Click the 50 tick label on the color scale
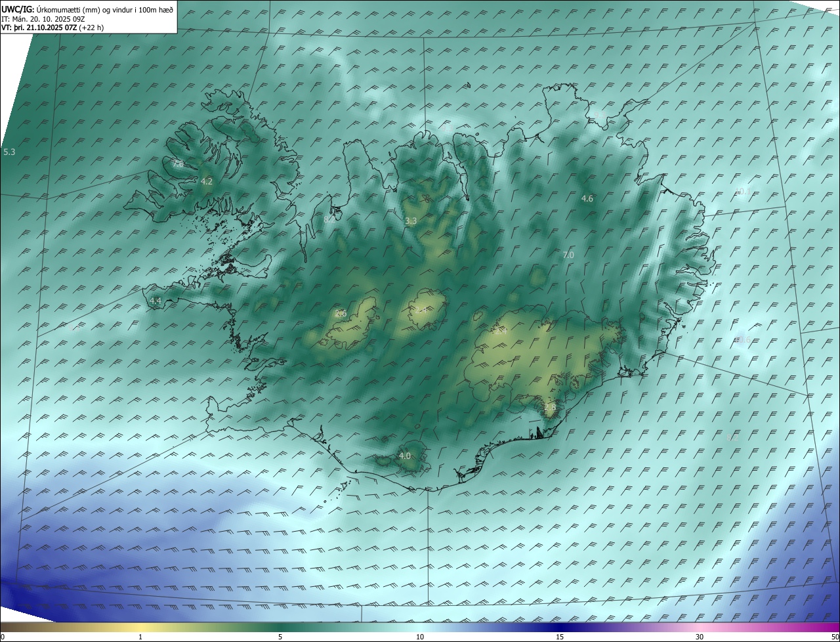Screen dimensions: 840x642 point(835,637)
